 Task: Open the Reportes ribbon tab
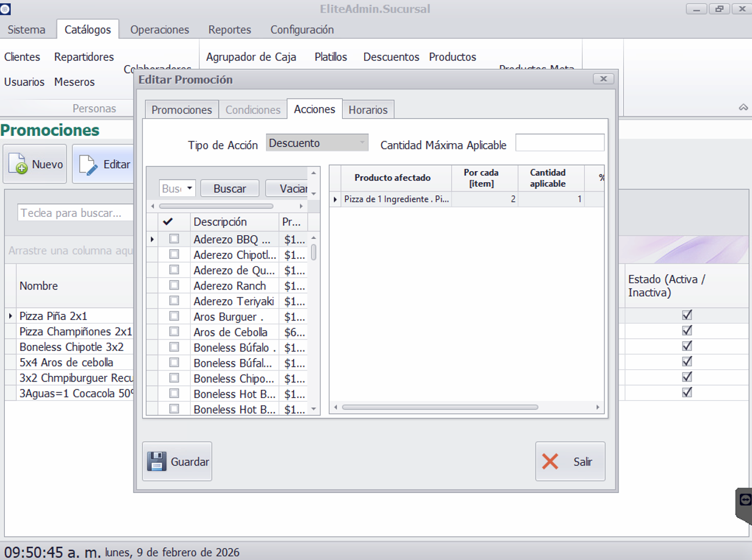click(x=229, y=29)
